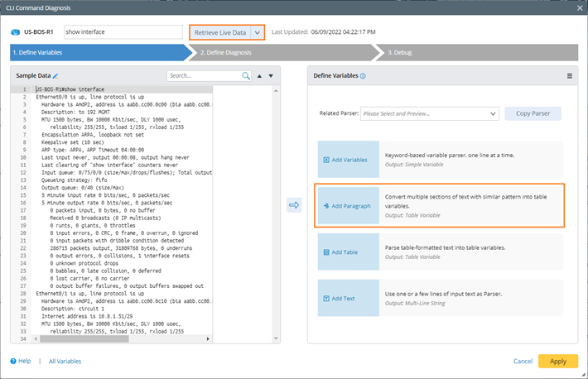Click line 'Ethernet0/1 is up, line protocol is up'
The height and width of the screenshot is (379, 588).
click(90, 294)
